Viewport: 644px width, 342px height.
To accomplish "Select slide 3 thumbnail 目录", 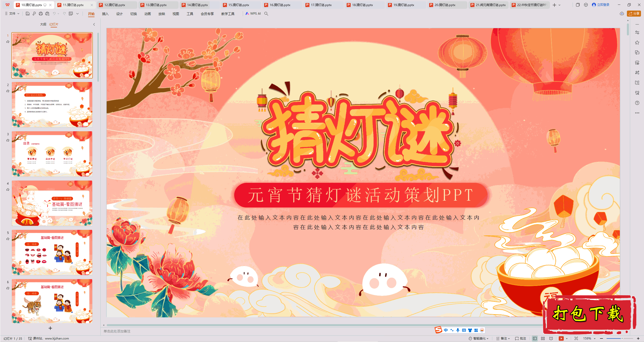I will 52,154.
